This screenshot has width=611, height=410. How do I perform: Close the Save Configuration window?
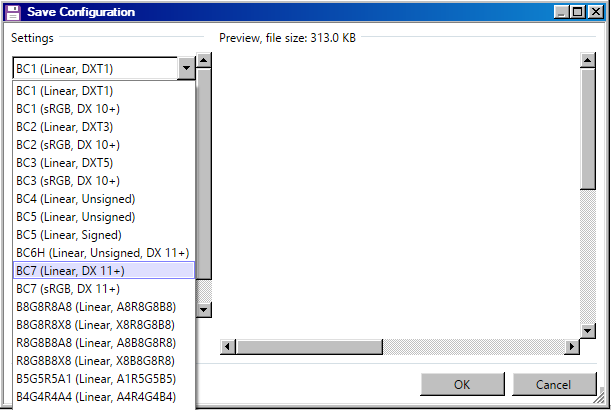[596, 12]
